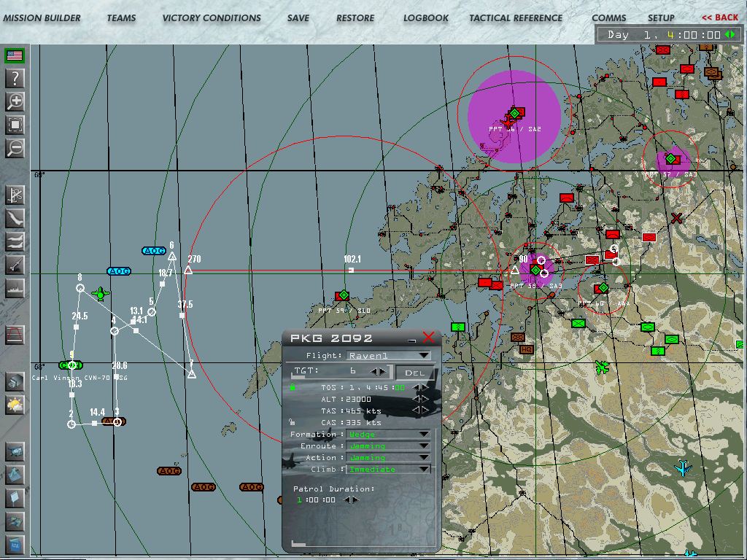
Task: Open TEAMS menu
Action: (122, 18)
